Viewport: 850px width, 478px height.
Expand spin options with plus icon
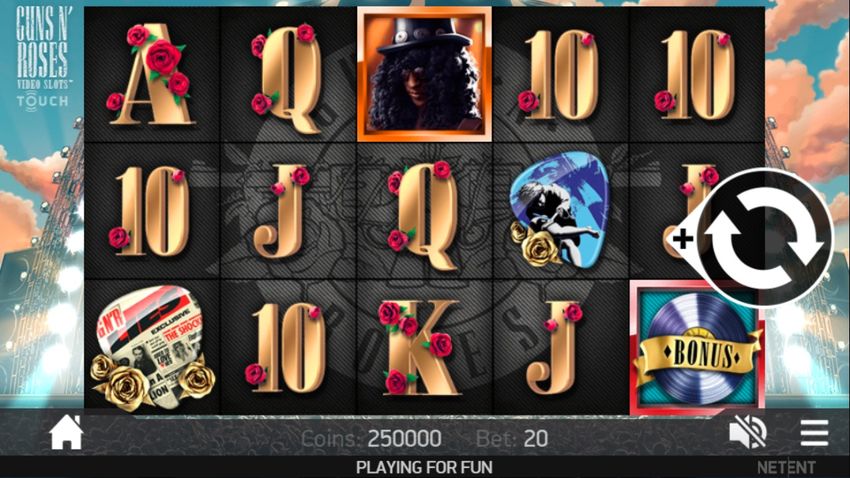point(682,238)
